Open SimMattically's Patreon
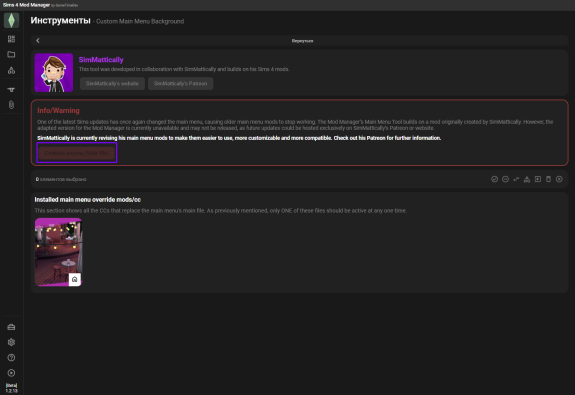Image resolution: width=575 pixels, height=395 pixels. pyautogui.click(x=180, y=84)
